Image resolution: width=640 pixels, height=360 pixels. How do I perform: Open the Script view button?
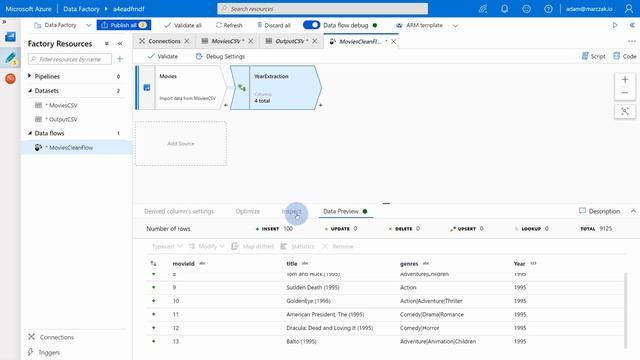pos(593,56)
